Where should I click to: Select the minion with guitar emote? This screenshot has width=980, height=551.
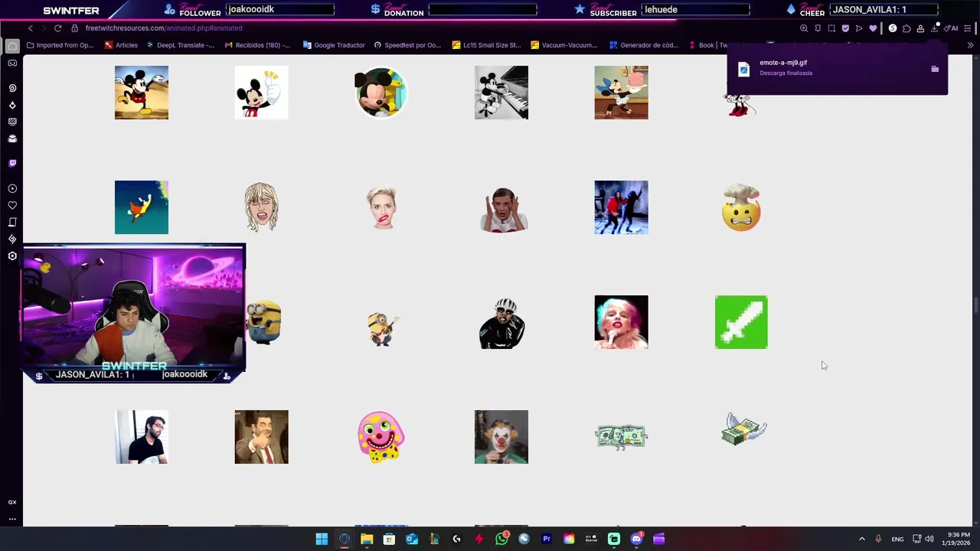coord(381,328)
